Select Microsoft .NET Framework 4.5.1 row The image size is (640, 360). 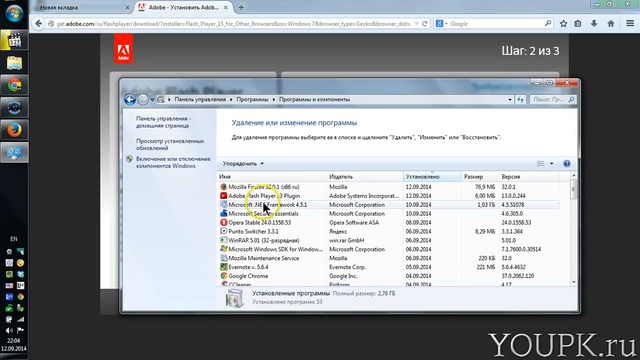(388, 205)
